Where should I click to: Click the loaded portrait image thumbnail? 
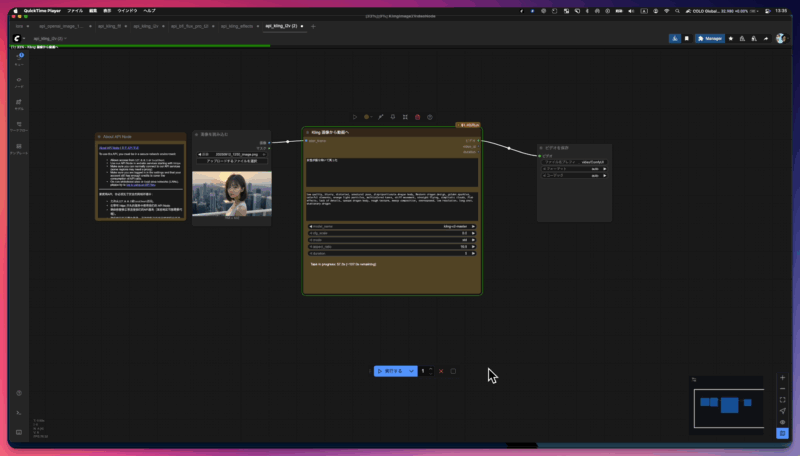[x=231, y=192]
